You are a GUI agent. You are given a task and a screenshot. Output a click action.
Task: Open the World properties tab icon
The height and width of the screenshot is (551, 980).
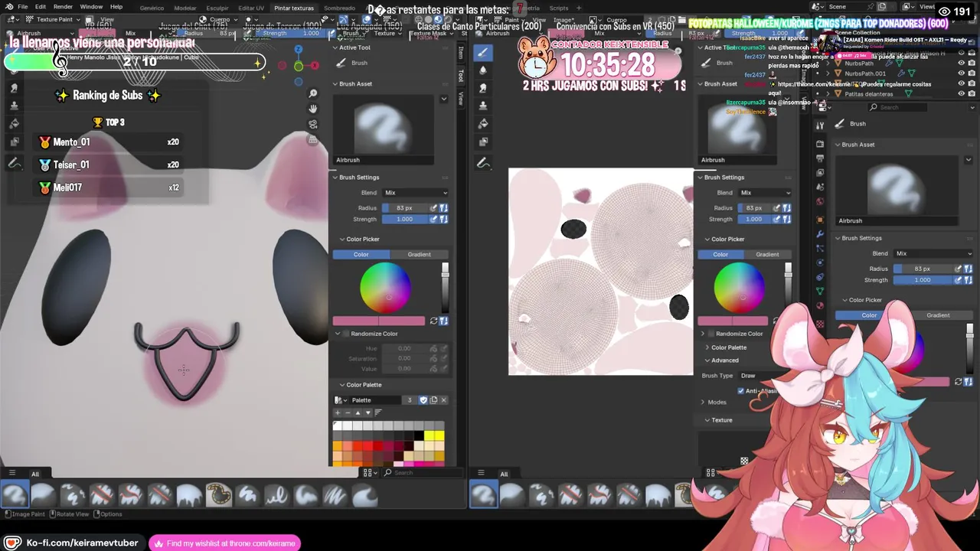point(820,202)
